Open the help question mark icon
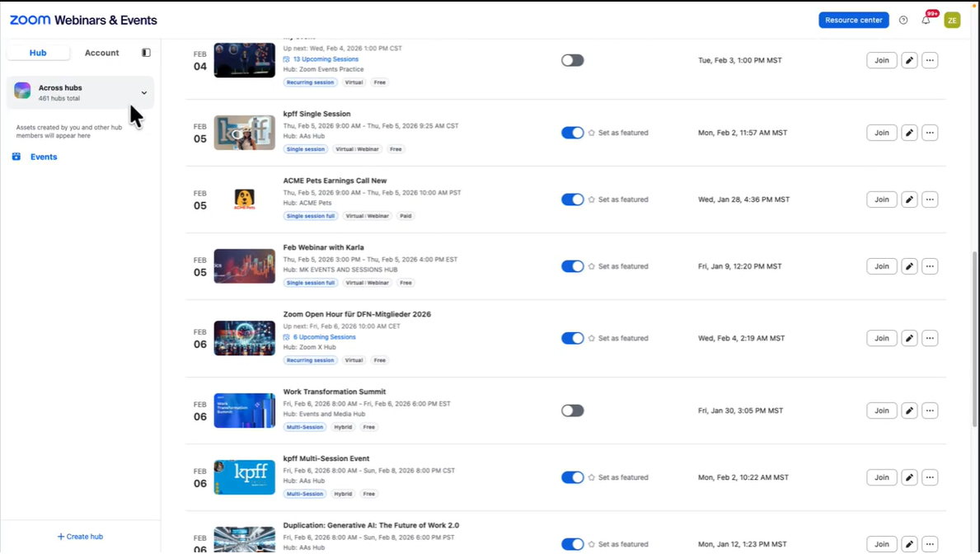The width and height of the screenshot is (980, 554). [x=903, y=20]
